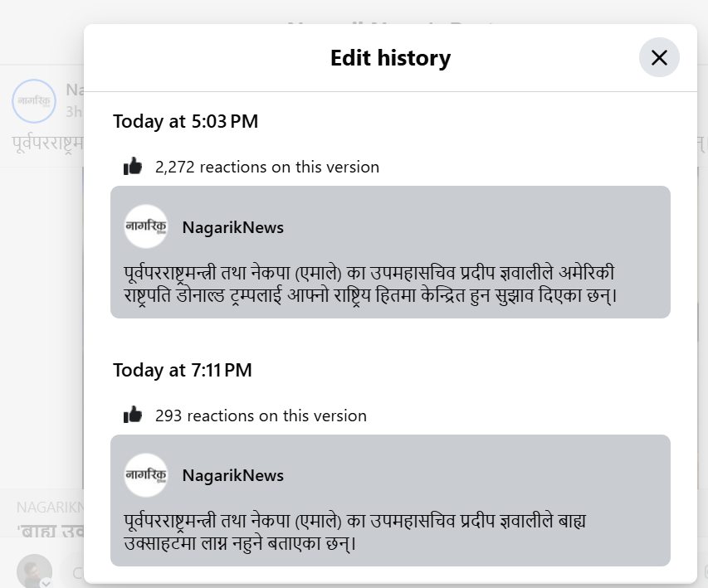Screen dimensions: 708x588
Task: Click the 5:03 PM version post text
Action: pyautogui.click(x=370, y=284)
